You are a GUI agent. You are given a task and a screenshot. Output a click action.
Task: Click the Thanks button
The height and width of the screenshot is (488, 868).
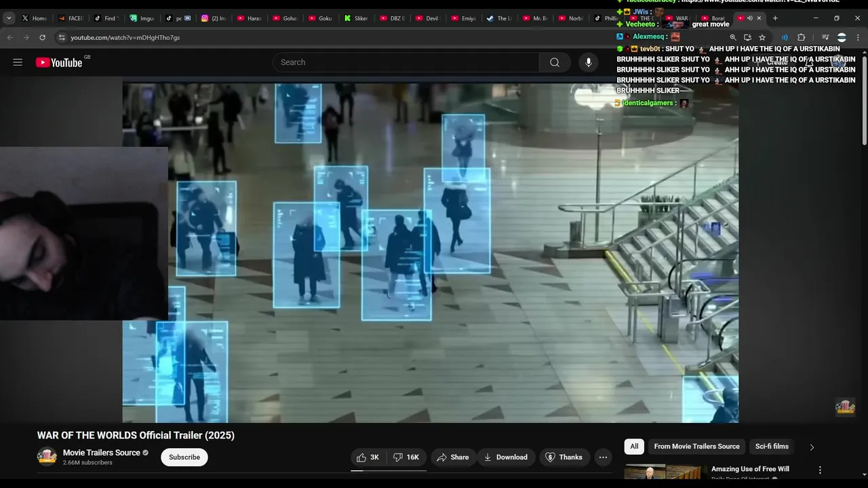point(564,457)
